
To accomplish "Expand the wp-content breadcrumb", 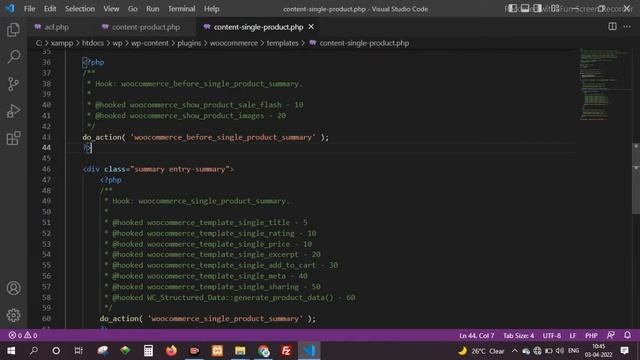I will coord(149,43).
